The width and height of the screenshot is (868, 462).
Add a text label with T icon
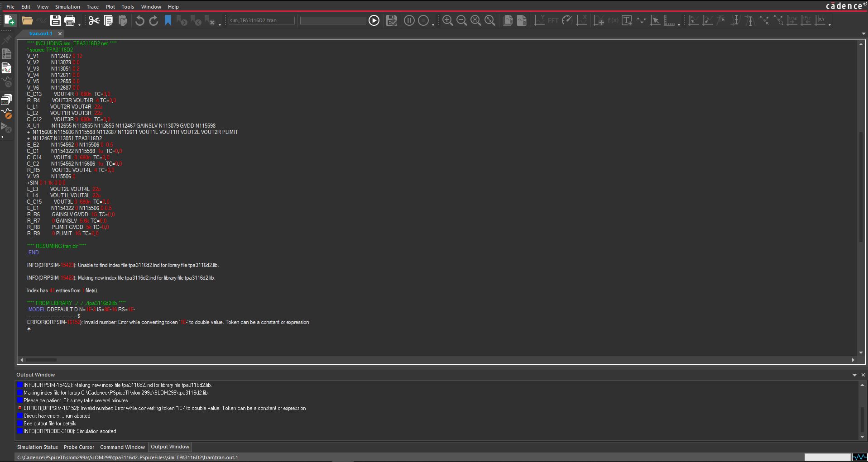tap(627, 20)
